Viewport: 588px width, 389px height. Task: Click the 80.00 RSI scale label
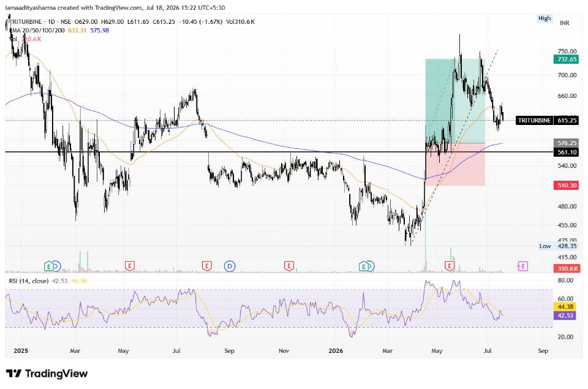point(565,280)
